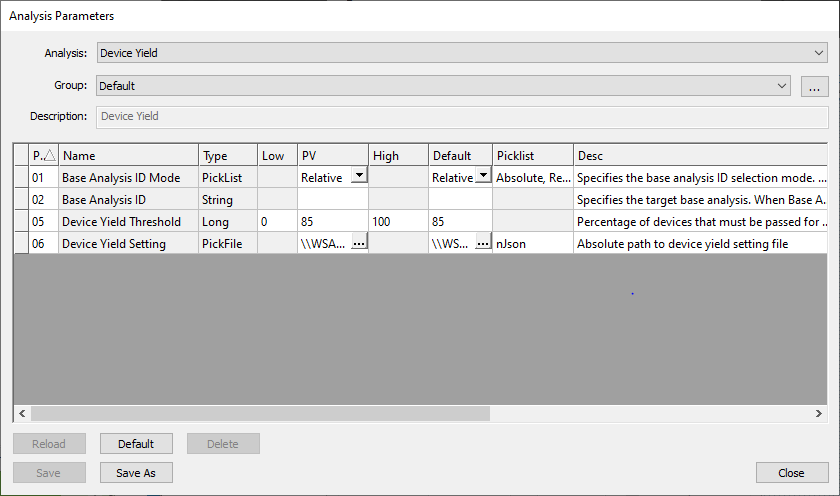Click browse ellipsis in PV cell of Device Yield Setting

pos(358,243)
